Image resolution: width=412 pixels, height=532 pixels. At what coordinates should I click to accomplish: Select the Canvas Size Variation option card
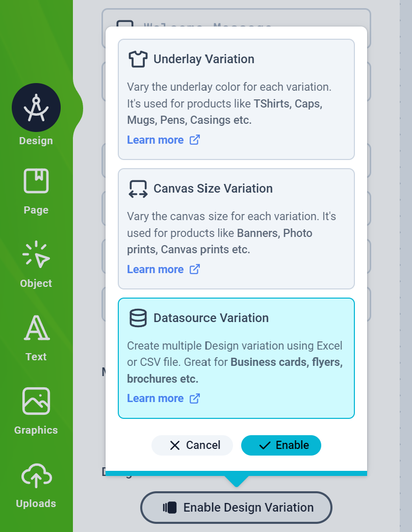coord(236,229)
